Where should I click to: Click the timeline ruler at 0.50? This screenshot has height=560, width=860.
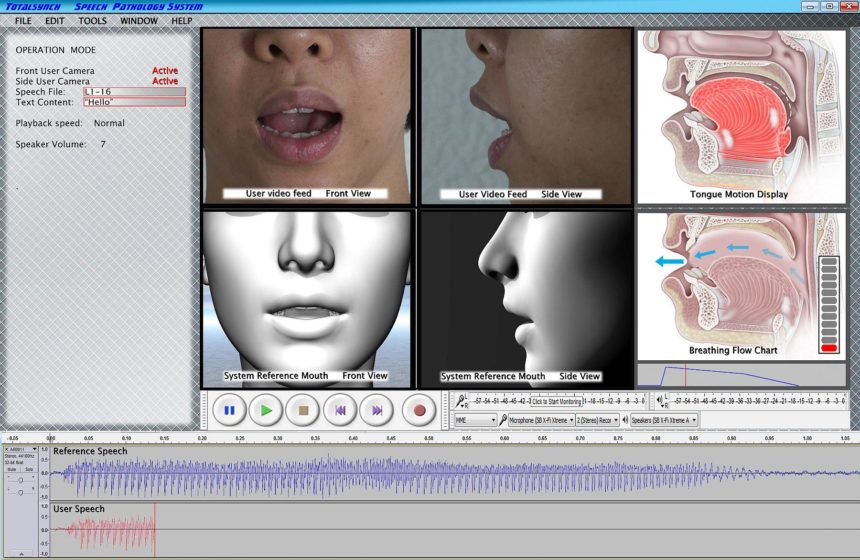(x=429, y=438)
